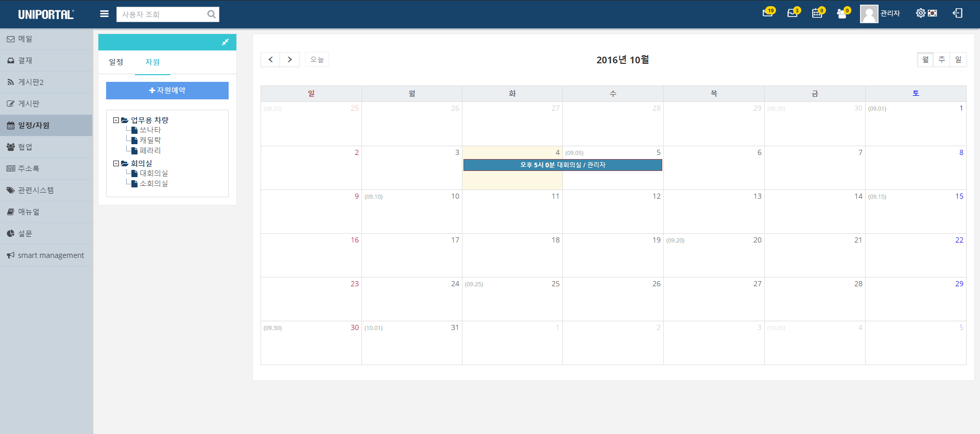Screen dimensions: 980x434
Task: Open 결재 in the sidebar
Action: (x=46, y=61)
